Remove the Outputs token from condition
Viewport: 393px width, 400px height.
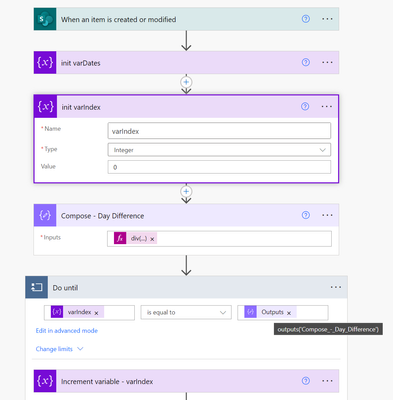(x=289, y=313)
